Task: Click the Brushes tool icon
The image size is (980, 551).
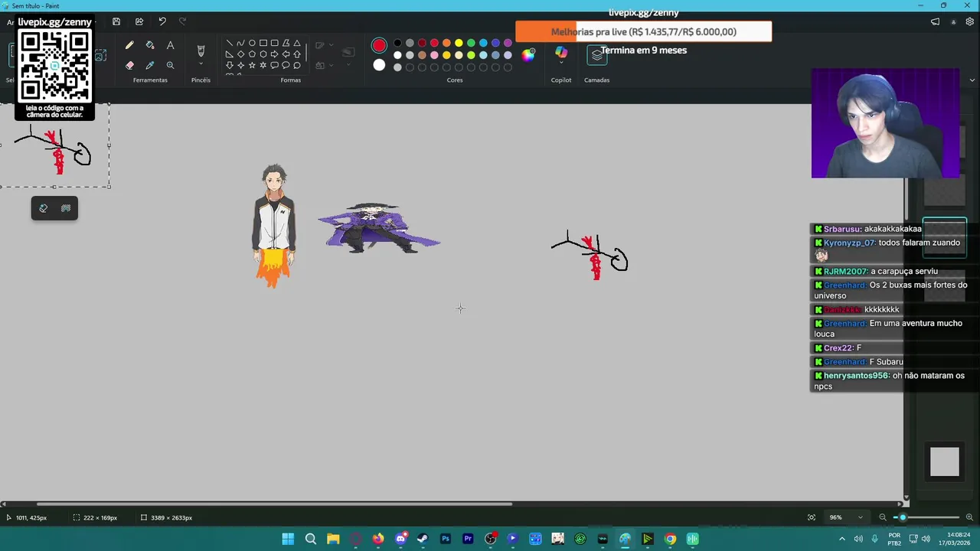Action: 201,51
